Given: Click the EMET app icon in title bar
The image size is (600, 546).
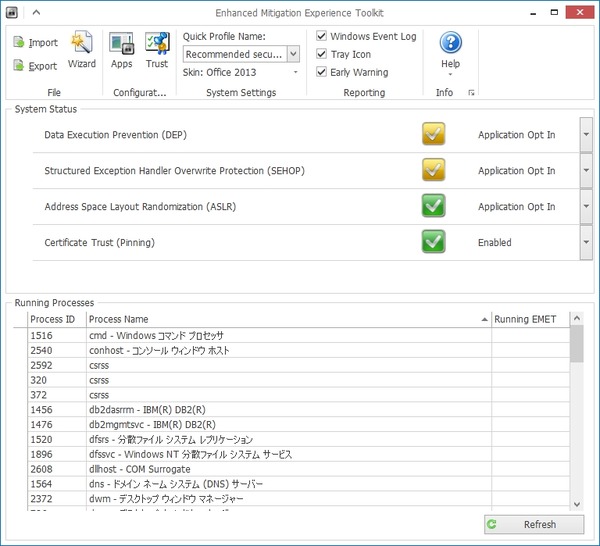Looking at the screenshot, I should pos(12,12).
